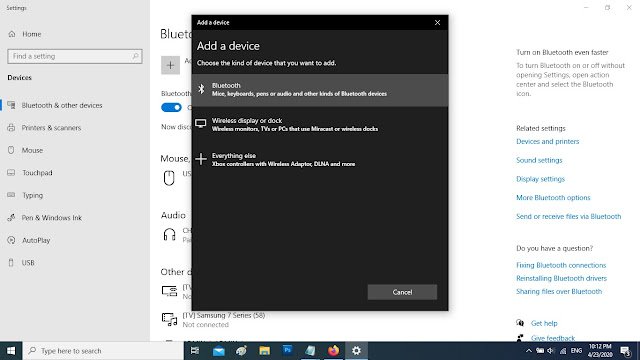640x360 pixels.
Task: Click the Pen & Windows Ink sidebar icon
Action: (11, 218)
